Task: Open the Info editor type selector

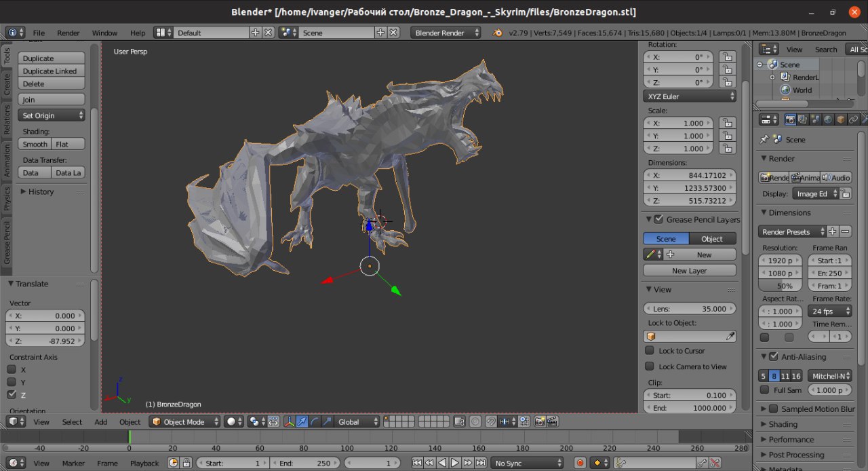Action: (x=16, y=33)
